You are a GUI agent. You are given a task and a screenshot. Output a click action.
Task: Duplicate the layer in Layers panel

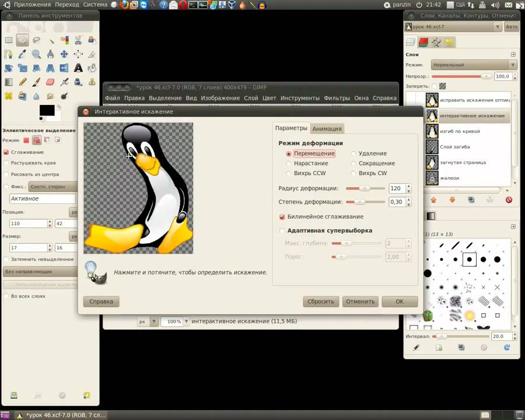(x=471, y=200)
